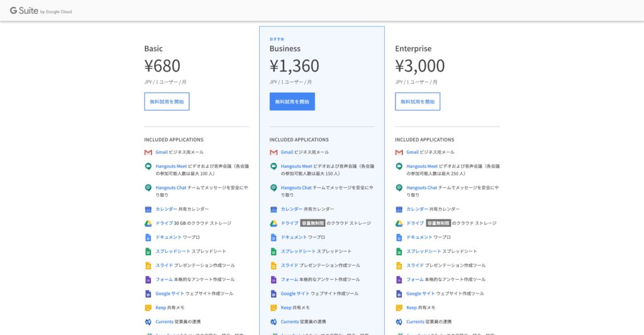Open スライド link in Enterprise plan

[x=415, y=266]
